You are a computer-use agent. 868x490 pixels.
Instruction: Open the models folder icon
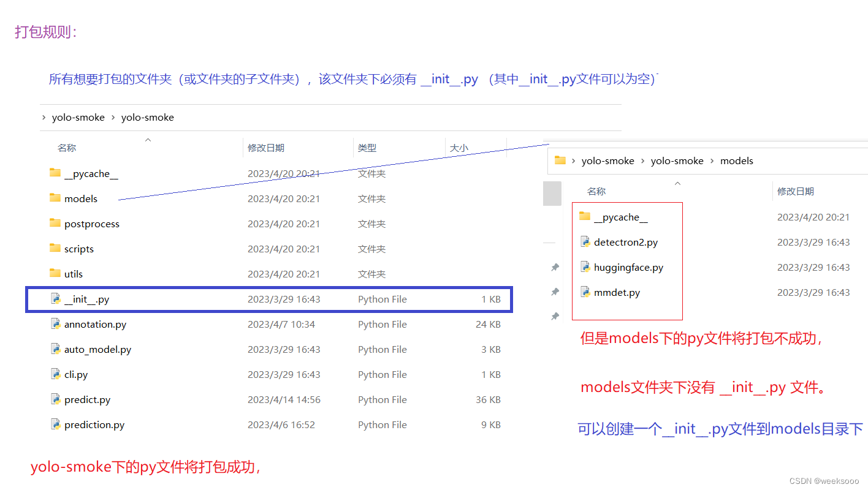(x=55, y=198)
